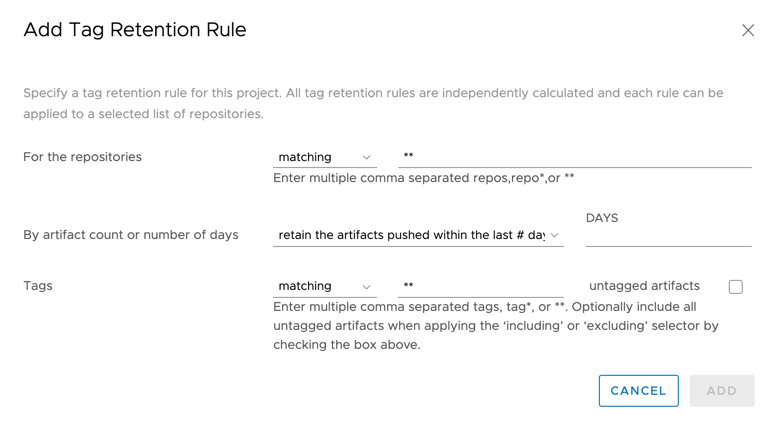Click the "For the repositories" label
The image size is (774, 427).
coord(82,157)
